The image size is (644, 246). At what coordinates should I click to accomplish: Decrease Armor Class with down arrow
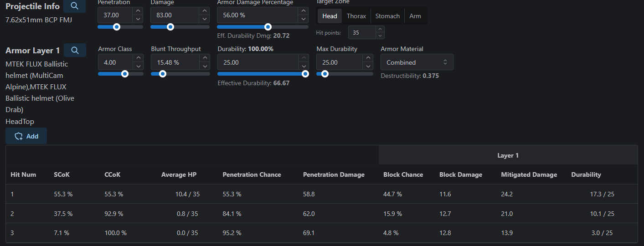(139, 66)
